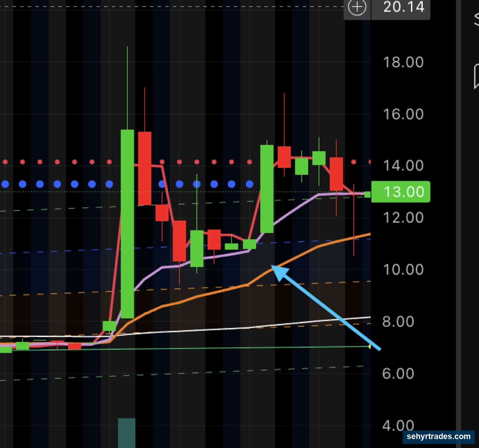Click the 6.00 price axis label

click(398, 373)
